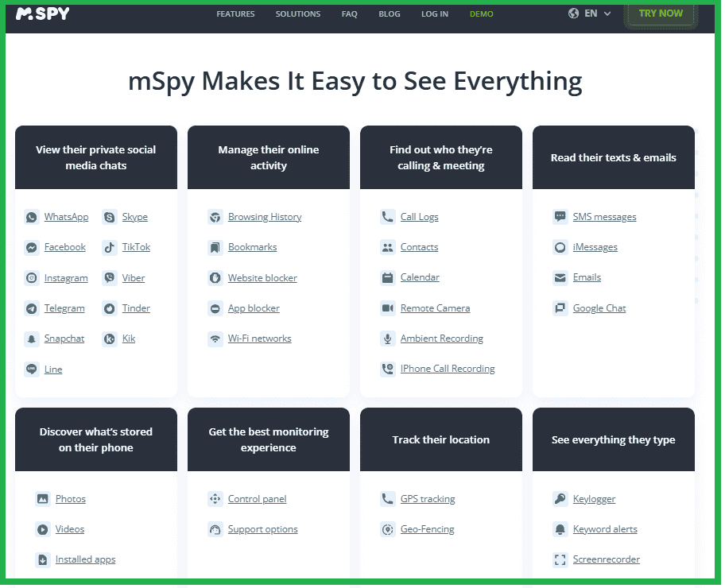
Task: Open the Solutions menu
Action: pyautogui.click(x=298, y=14)
